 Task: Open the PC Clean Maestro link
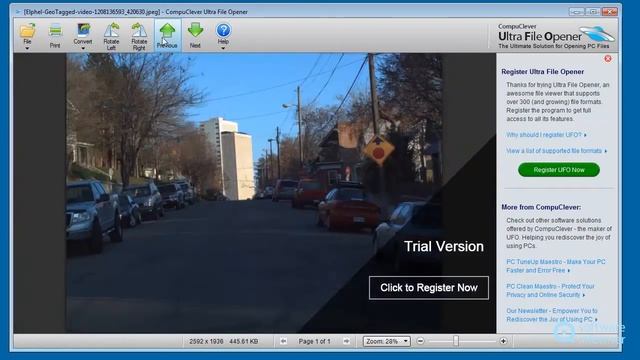[550, 290]
